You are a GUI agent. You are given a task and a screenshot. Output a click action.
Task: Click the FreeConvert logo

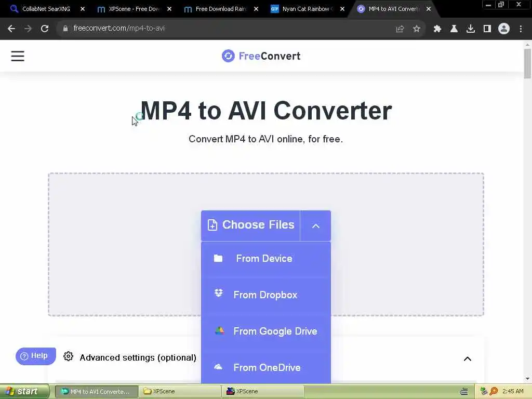(261, 56)
